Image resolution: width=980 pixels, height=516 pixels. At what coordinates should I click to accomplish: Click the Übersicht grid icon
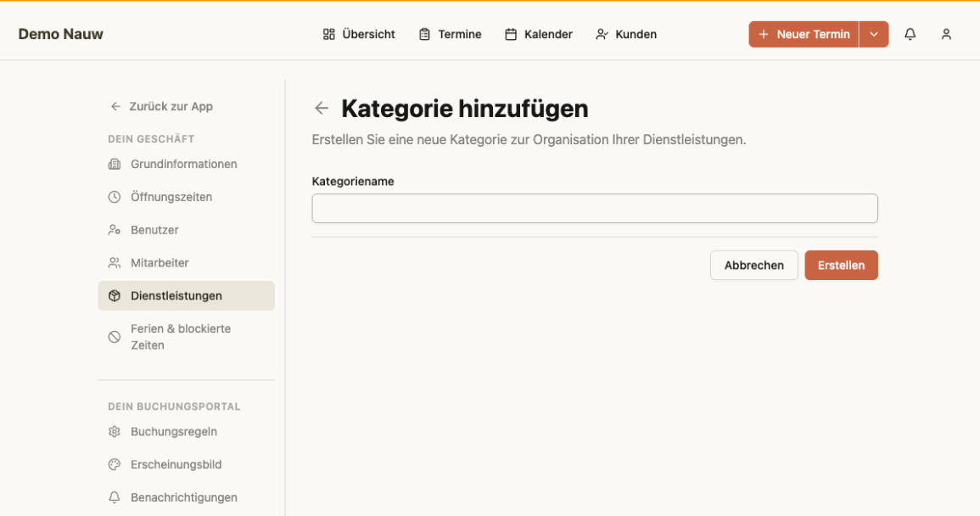[328, 35]
